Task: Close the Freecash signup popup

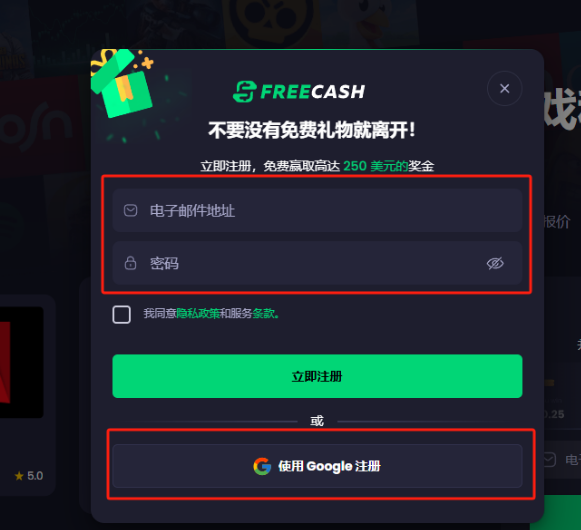Action: pos(504,89)
